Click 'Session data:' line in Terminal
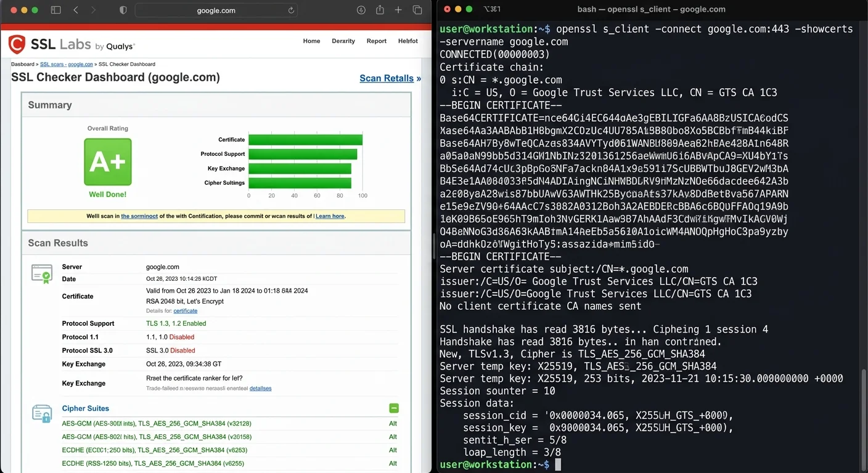This screenshot has width=868, height=473. (477, 403)
